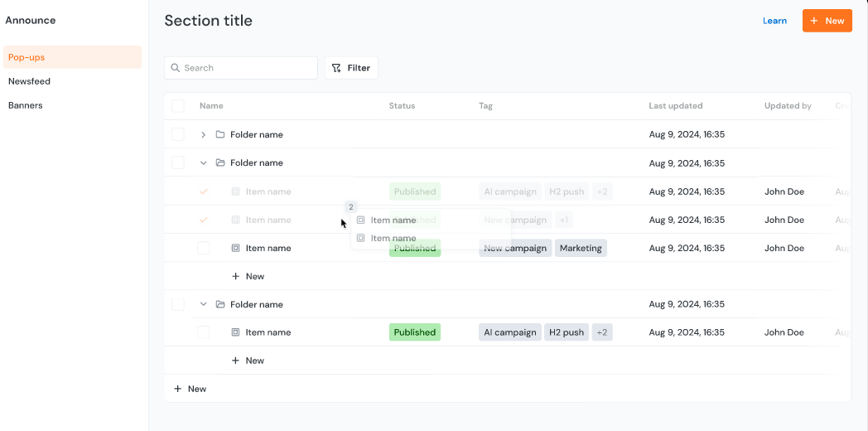Click the search magnifier icon

(176, 68)
